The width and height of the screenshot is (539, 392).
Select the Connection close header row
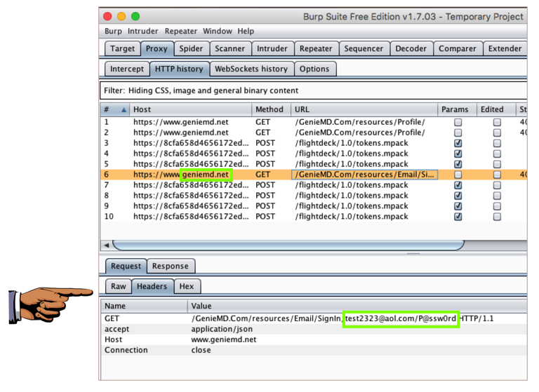coord(314,350)
